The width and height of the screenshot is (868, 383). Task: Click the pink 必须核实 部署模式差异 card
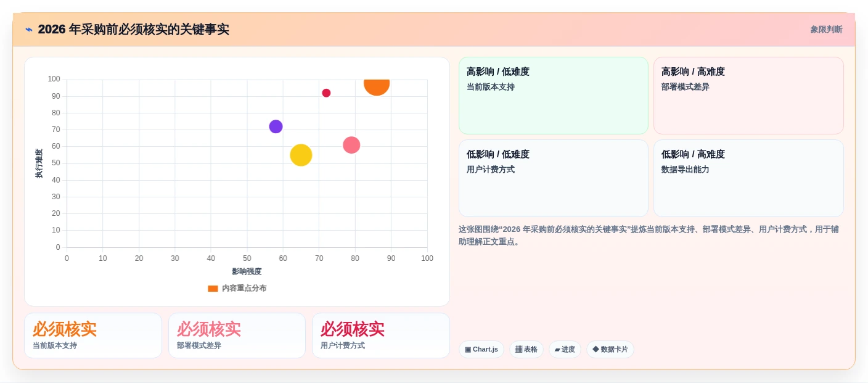(x=237, y=336)
